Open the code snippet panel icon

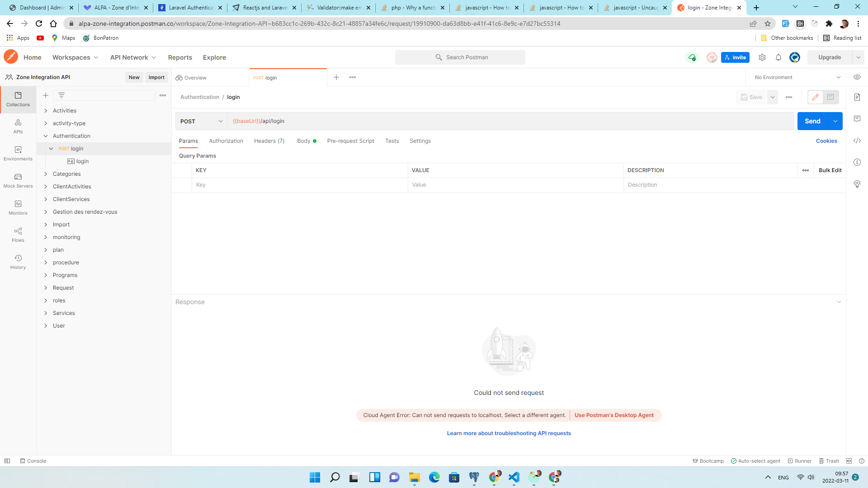(857, 141)
